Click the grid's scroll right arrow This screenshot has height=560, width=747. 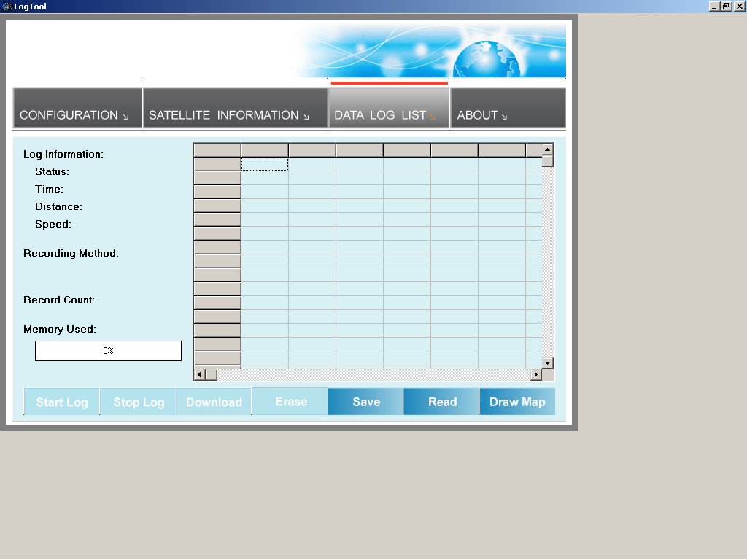click(535, 375)
